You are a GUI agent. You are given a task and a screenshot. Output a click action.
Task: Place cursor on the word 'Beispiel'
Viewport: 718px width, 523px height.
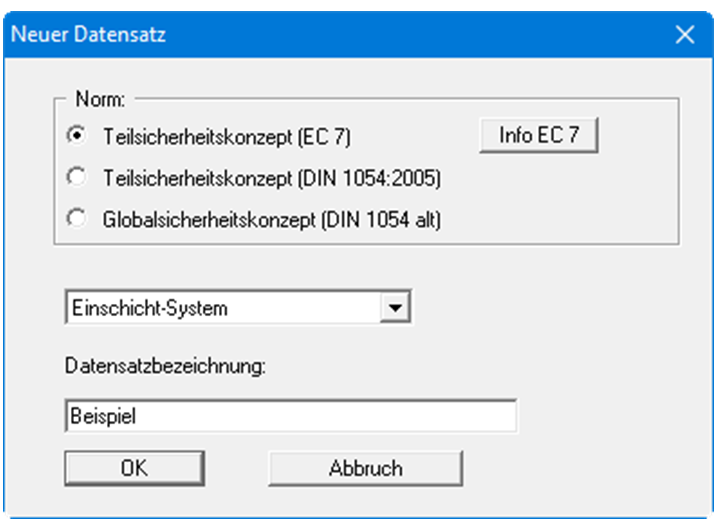[x=102, y=416]
